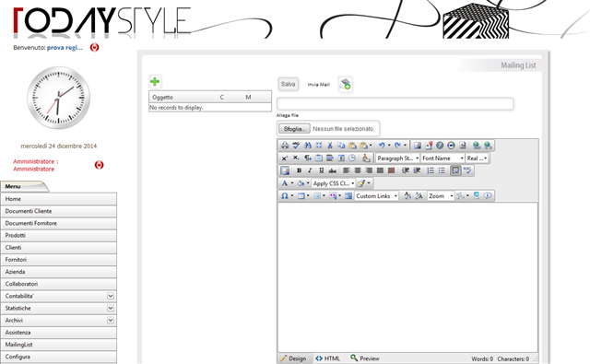
Task: Sort by the Oggetto column header
Action: coord(162,98)
